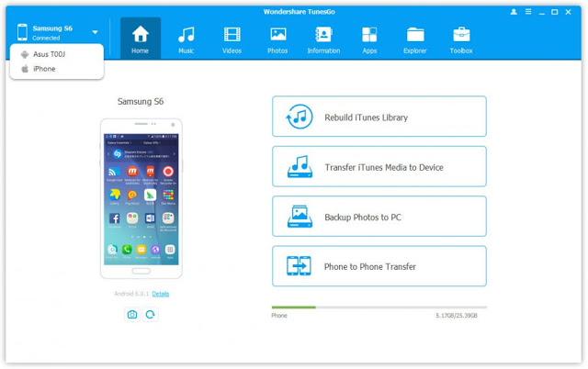588x369 pixels.
Task: Click the Android icon beside Asus T00J
Action: click(25, 54)
